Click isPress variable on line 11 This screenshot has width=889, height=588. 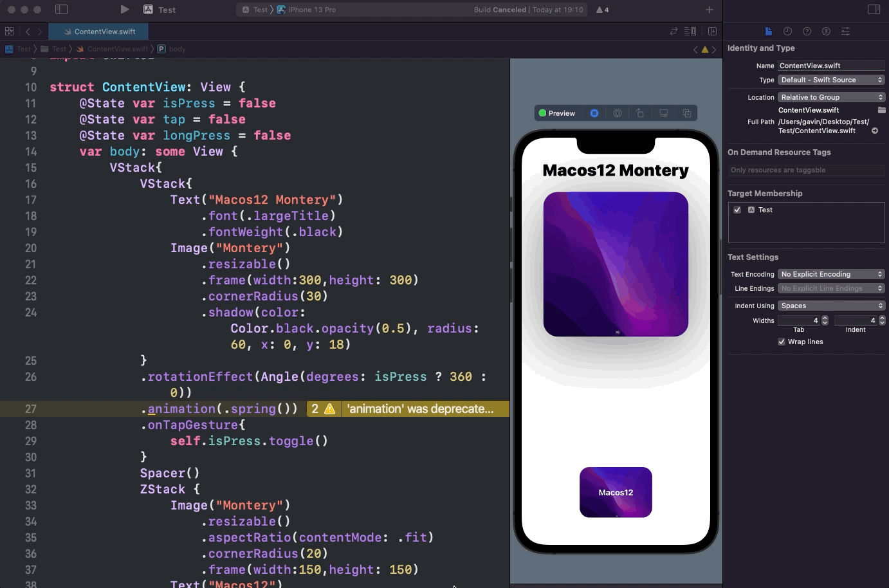coord(189,104)
